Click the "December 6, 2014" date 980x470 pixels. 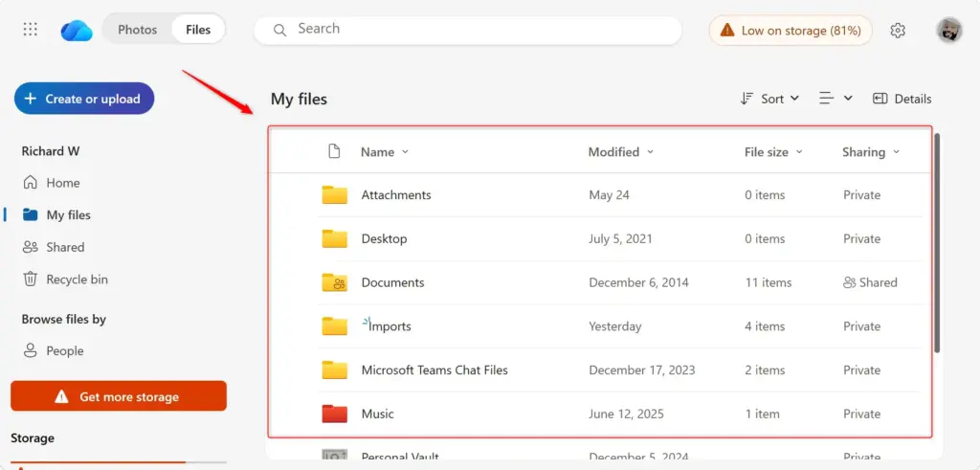638,282
